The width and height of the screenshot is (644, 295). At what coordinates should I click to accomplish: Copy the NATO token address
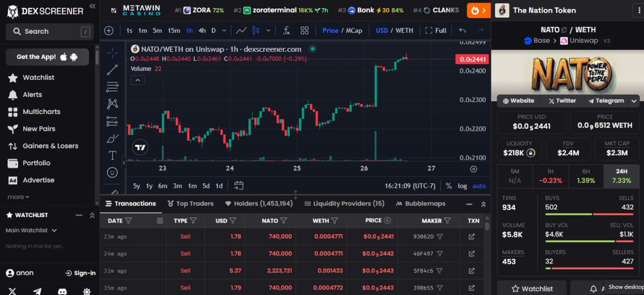click(564, 30)
